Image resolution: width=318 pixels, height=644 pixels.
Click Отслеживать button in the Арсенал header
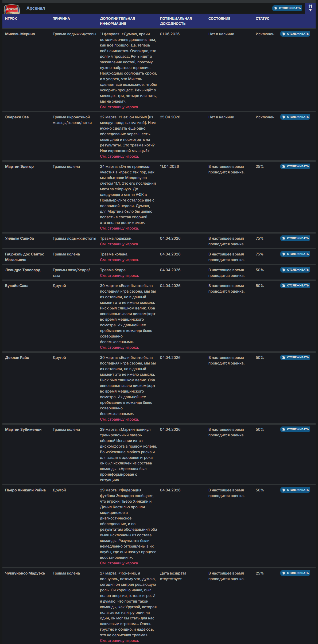[x=287, y=8]
